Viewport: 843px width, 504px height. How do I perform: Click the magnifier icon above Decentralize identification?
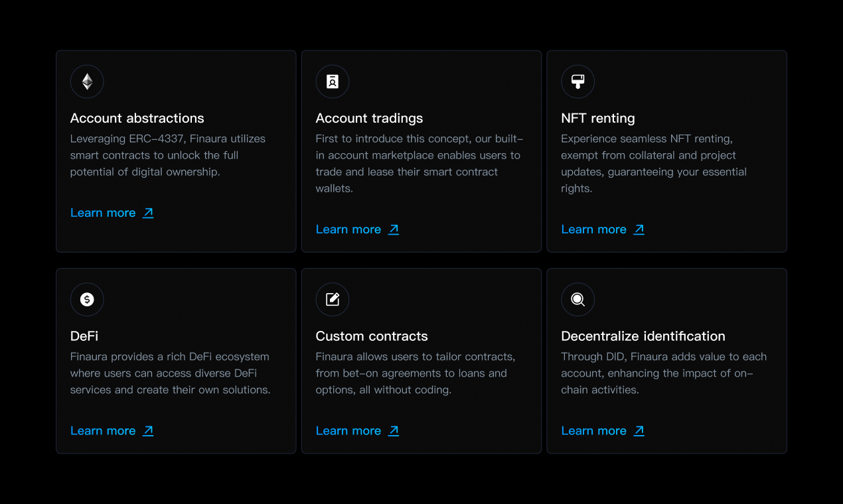pos(577,300)
